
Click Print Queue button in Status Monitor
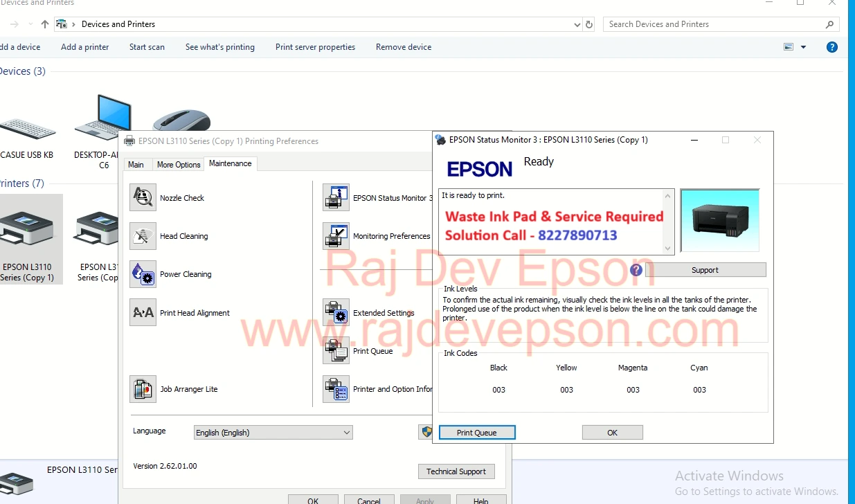476,433
